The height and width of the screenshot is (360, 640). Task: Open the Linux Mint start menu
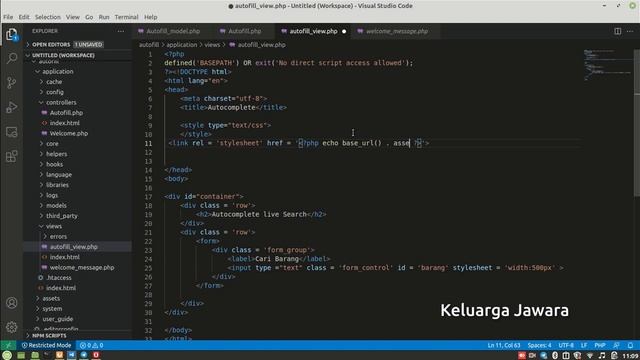pos(7,356)
